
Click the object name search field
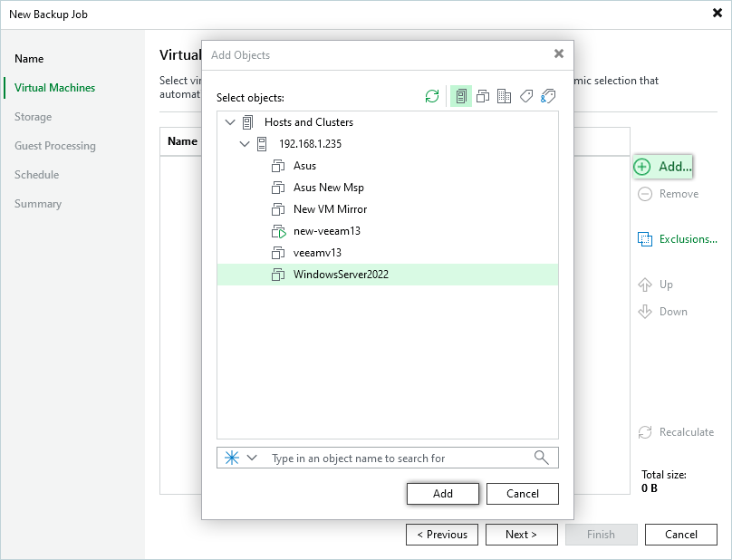tap(399, 458)
